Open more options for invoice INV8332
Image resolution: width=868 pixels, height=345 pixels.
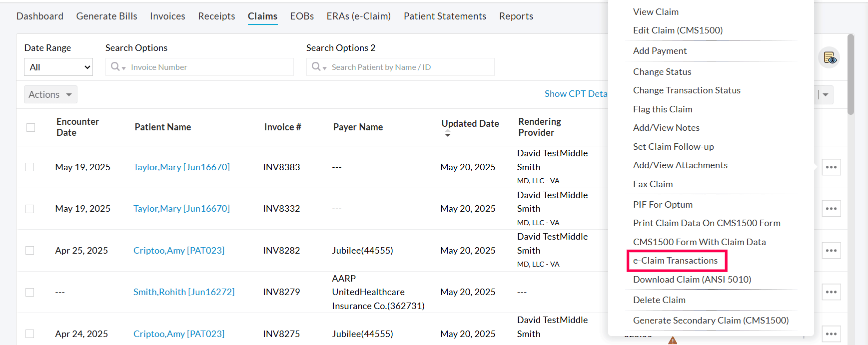point(831,209)
